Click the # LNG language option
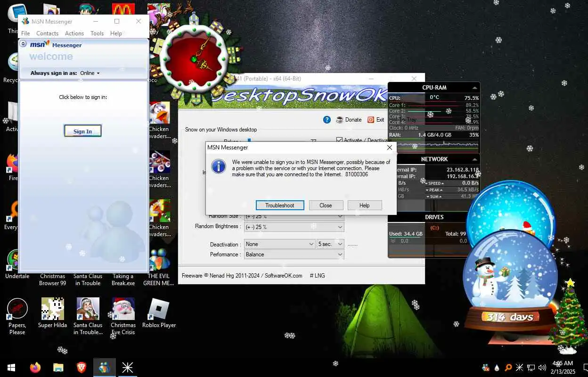Image resolution: width=588 pixels, height=377 pixels. pyautogui.click(x=317, y=276)
